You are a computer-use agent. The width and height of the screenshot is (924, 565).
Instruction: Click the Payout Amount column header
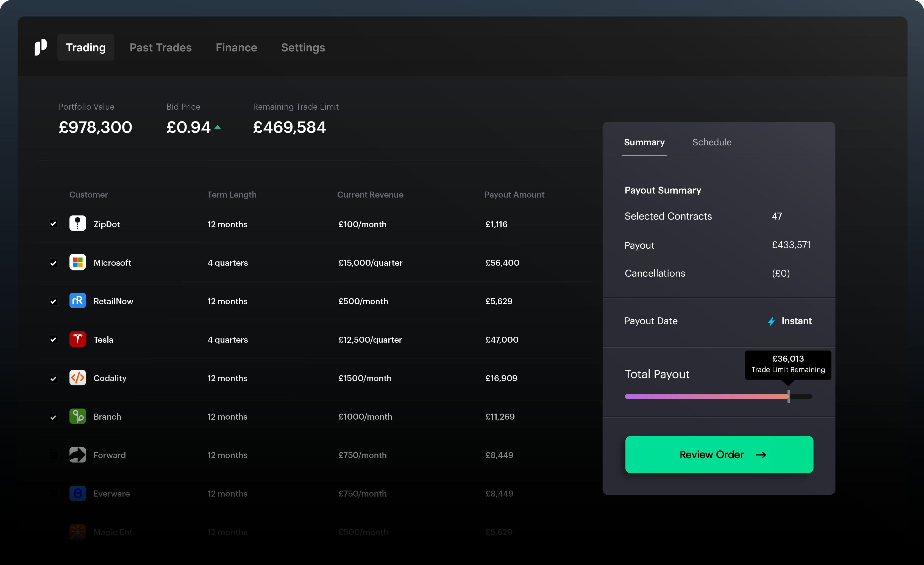click(514, 194)
